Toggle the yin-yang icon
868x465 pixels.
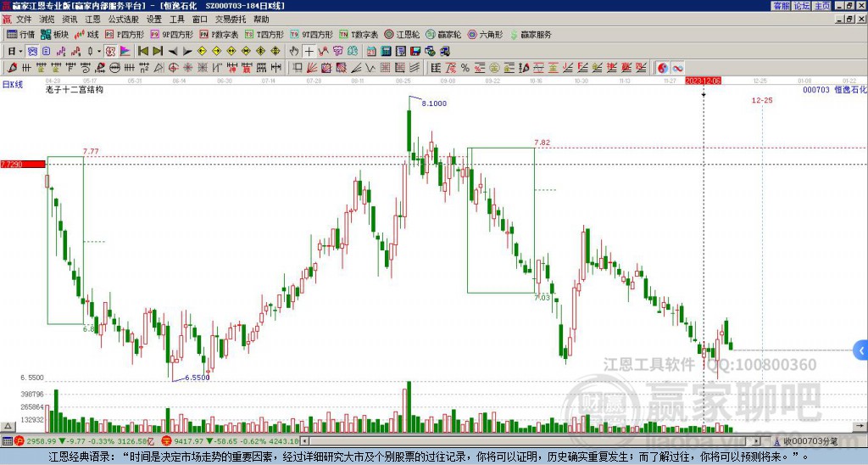(x=663, y=68)
